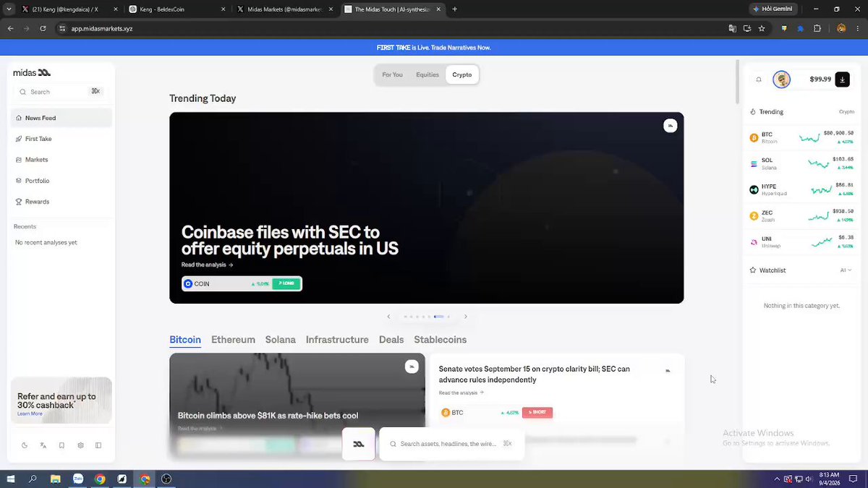Open the language translation icon in the sidebar
The image size is (868, 488).
[43, 445]
